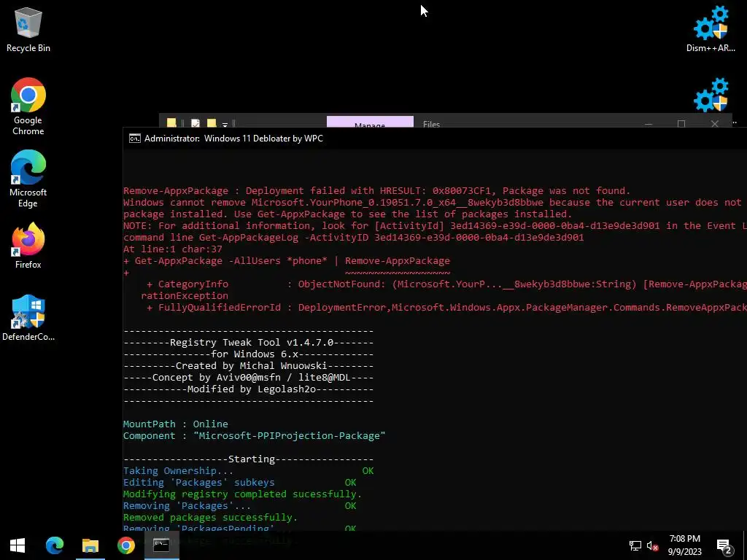Open File Explorer from the taskbar

tap(90, 545)
